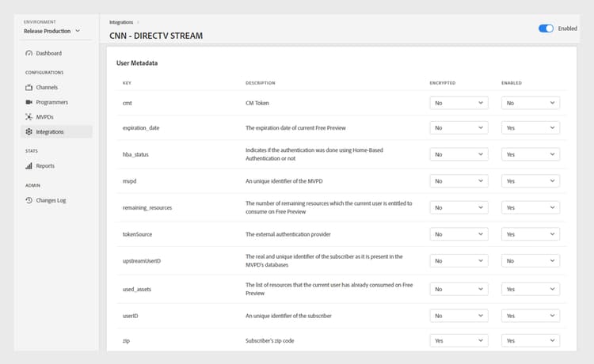This screenshot has width=594, height=364.
Task: Open Enabled dropdown for expiration_date
Action: tap(531, 128)
